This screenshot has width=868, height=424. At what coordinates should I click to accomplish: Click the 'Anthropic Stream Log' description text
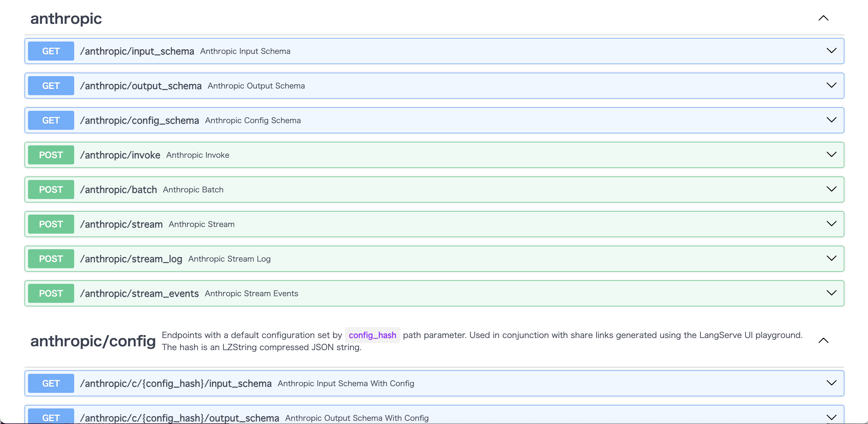click(229, 259)
